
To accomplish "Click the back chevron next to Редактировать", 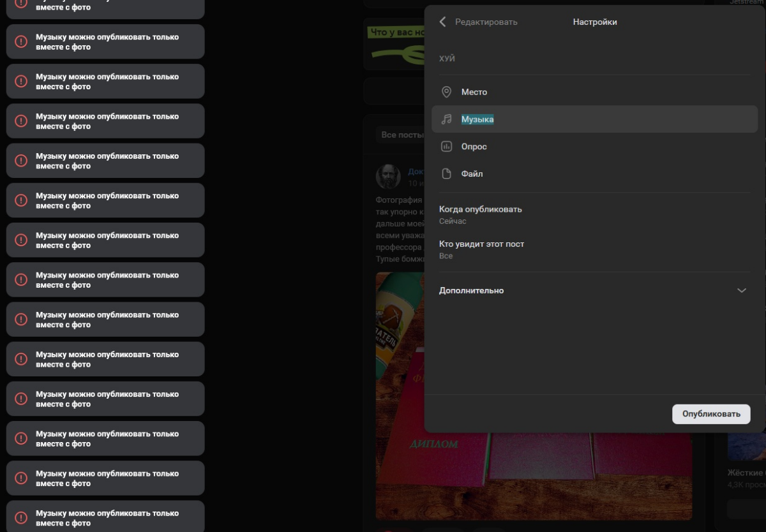I will tap(443, 22).
